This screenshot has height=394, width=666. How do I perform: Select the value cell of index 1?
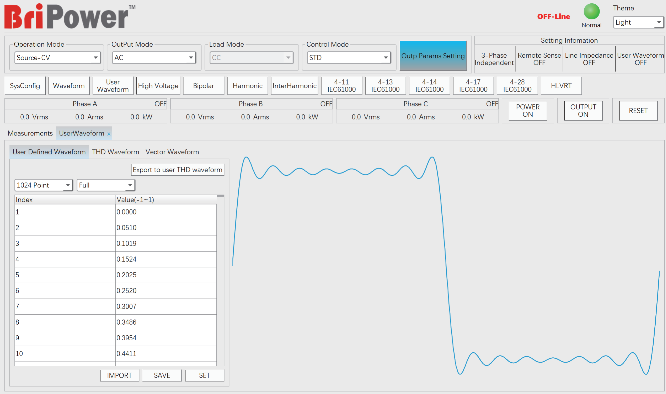pyautogui.click(x=166, y=212)
